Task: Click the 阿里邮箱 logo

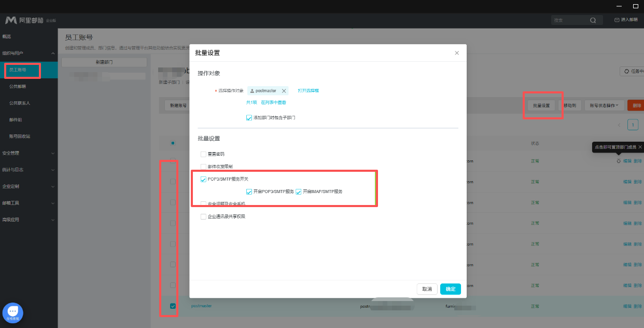Action: [x=25, y=20]
